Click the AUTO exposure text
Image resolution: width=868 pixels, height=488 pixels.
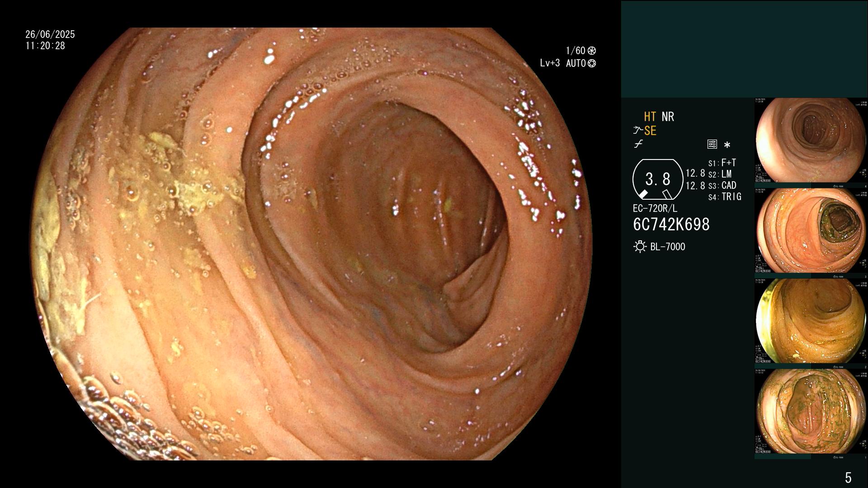pyautogui.click(x=576, y=63)
